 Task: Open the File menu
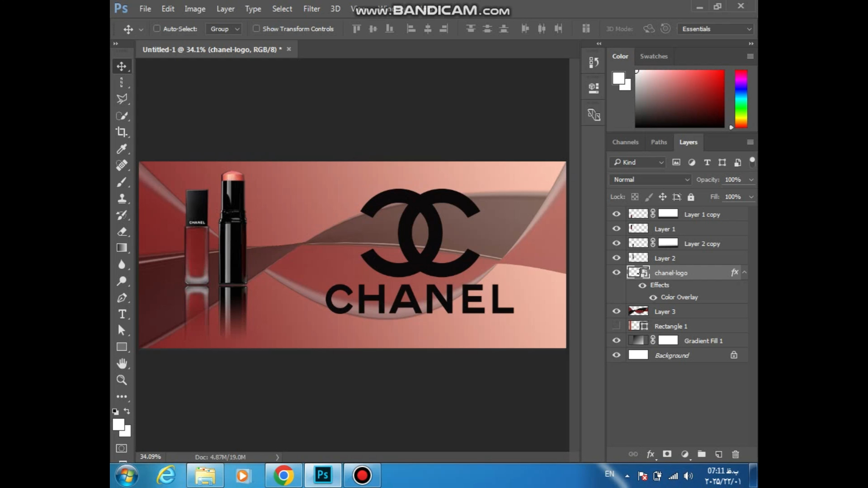click(x=145, y=9)
